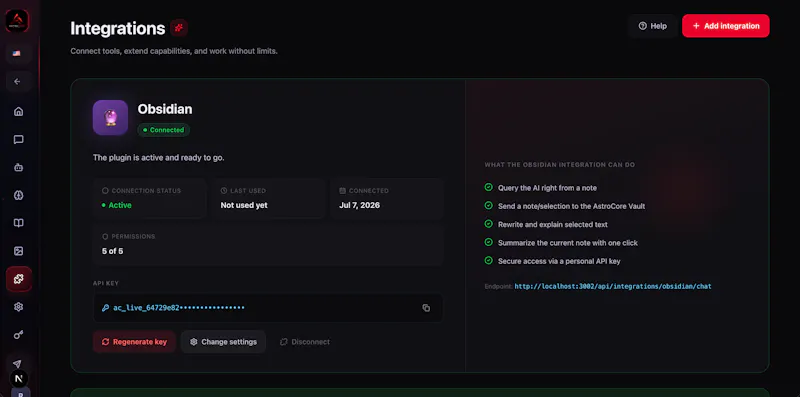
Task: Click 'Secure access via a personal API key'
Action: [x=559, y=261]
